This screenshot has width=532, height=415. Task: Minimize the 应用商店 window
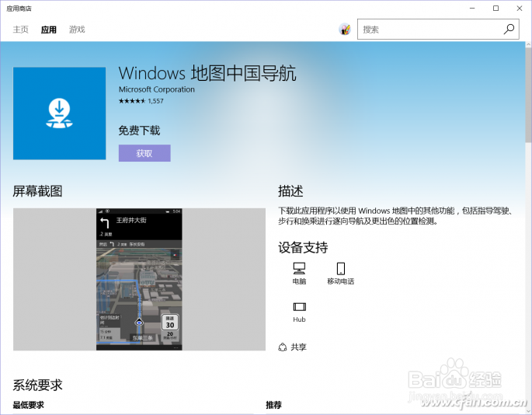tap(472, 8)
